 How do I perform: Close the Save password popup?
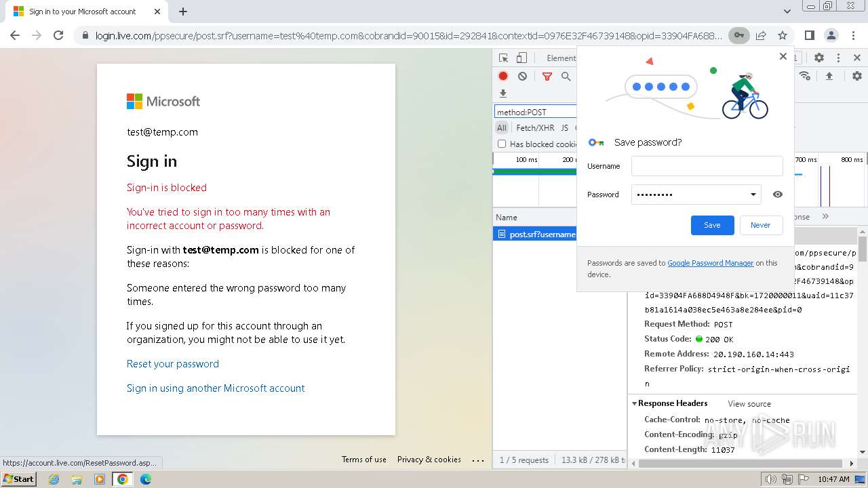[x=783, y=56]
